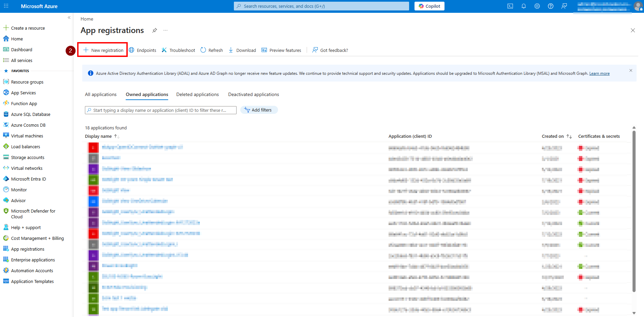Follow the Learn more link in banner
Screen dimensions: 644x317
click(599, 73)
